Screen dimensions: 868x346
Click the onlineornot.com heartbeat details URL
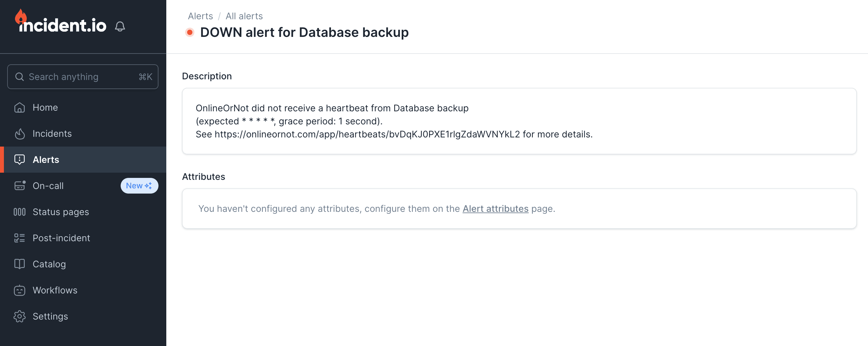coord(367,134)
